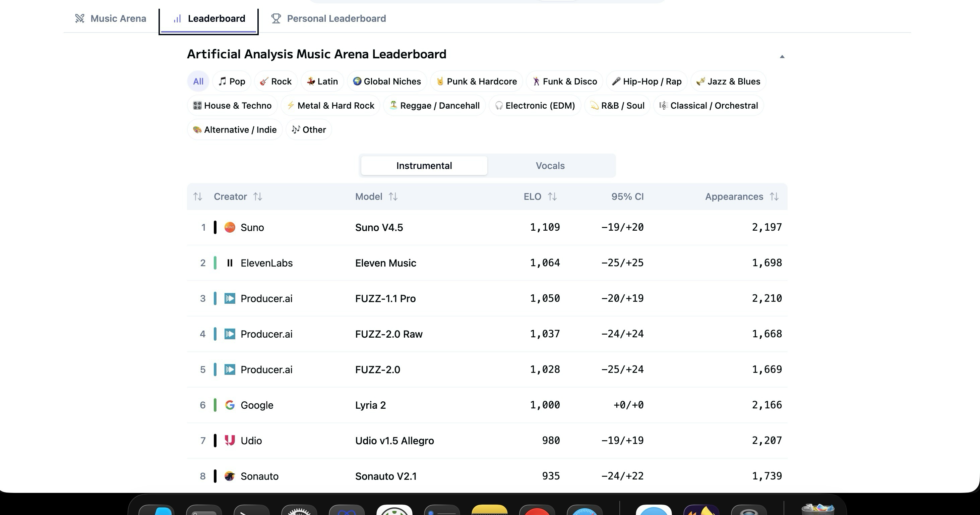
Task: Click the ElevenLabs logo icon
Action: pos(230,263)
